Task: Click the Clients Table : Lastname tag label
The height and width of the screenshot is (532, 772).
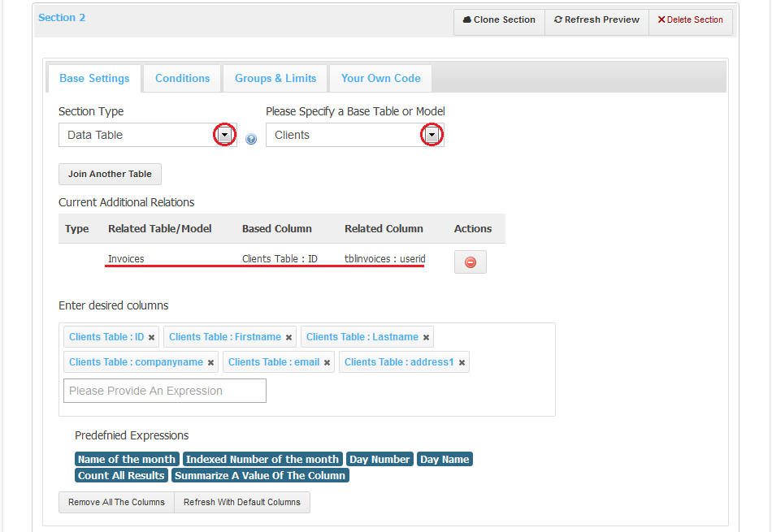Action: coord(362,337)
